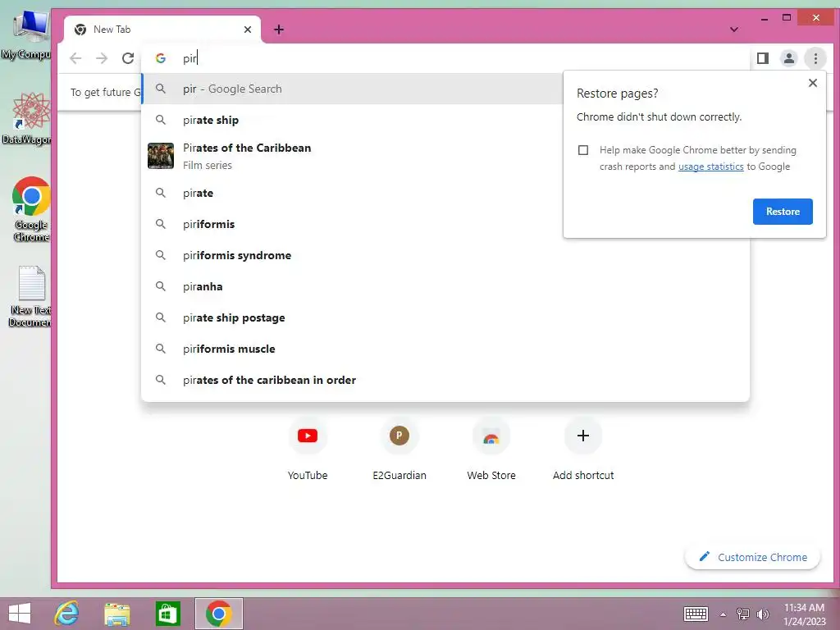Open Customize Chrome
The height and width of the screenshot is (630, 840).
(x=753, y=557)
